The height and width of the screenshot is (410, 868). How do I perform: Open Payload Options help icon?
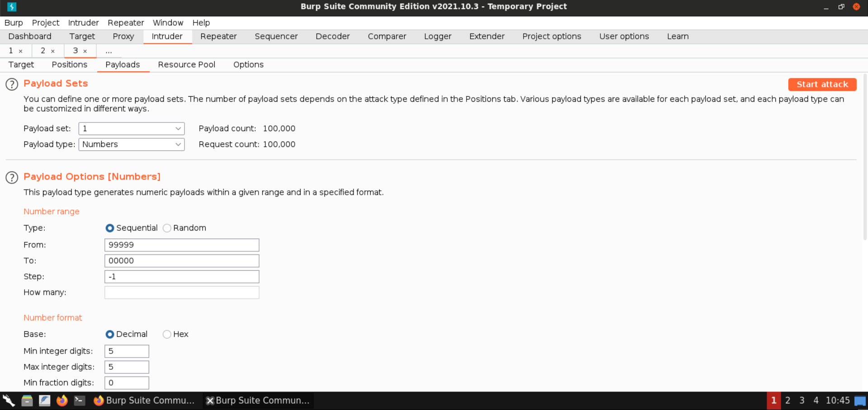12,178
